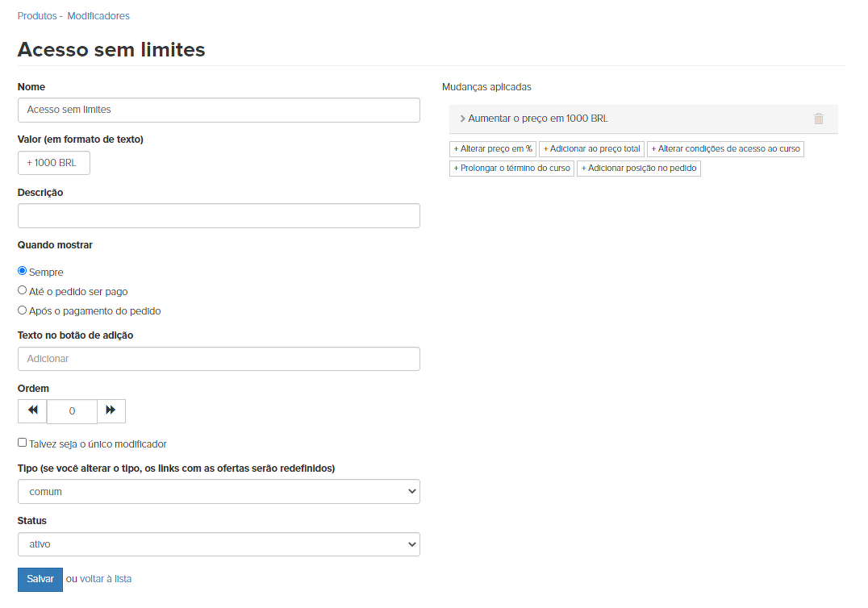The width and height of the screenshot is (868, 608).
Task: Enable 'Talvez seja o único modificador' checkbox
Action: (23, 443)
